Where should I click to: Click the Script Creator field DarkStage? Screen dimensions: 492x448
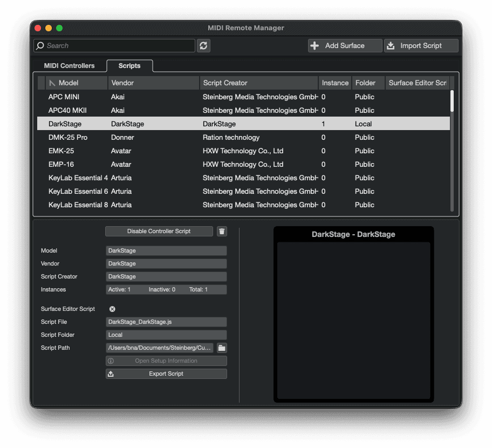(x=166, y=276)
